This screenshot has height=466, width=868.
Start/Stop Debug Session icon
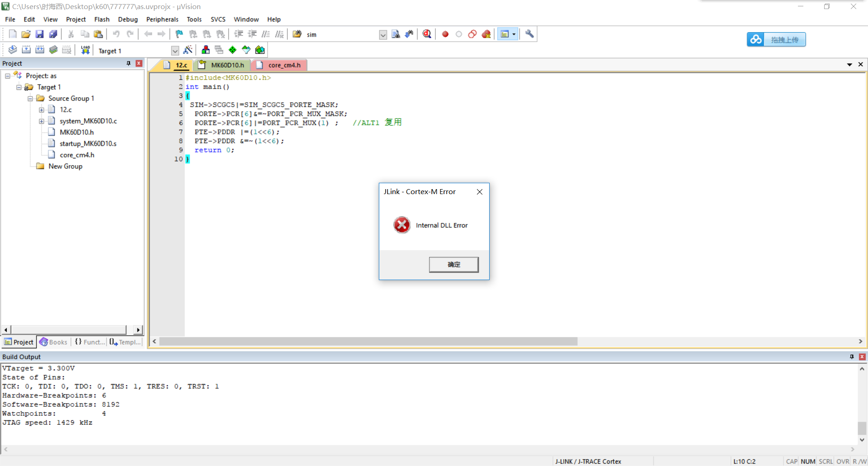tap(427, 34)
